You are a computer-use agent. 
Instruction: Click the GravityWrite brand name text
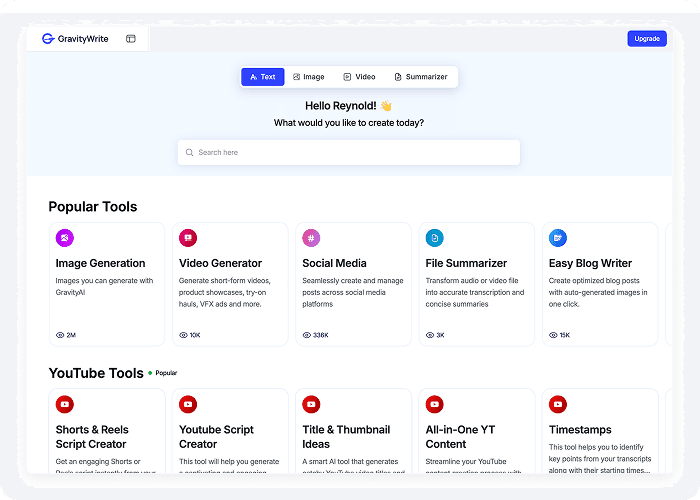83,39
